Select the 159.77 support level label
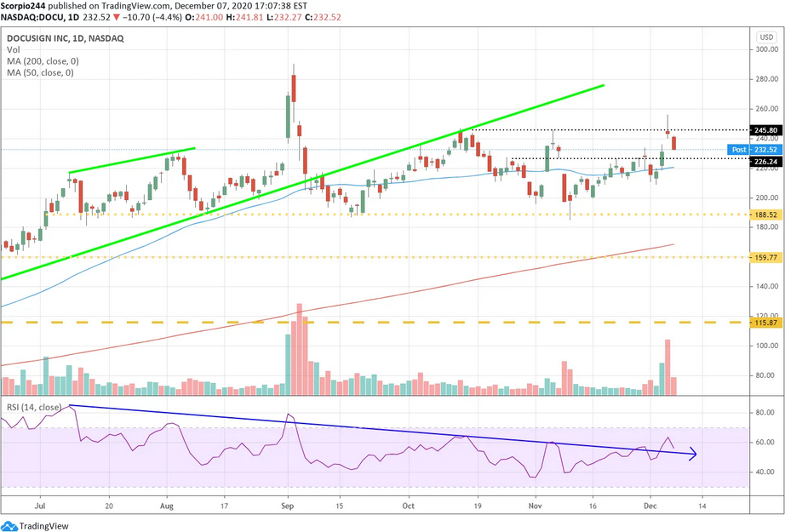The image size is (785, 532). [x=765, y=258]
